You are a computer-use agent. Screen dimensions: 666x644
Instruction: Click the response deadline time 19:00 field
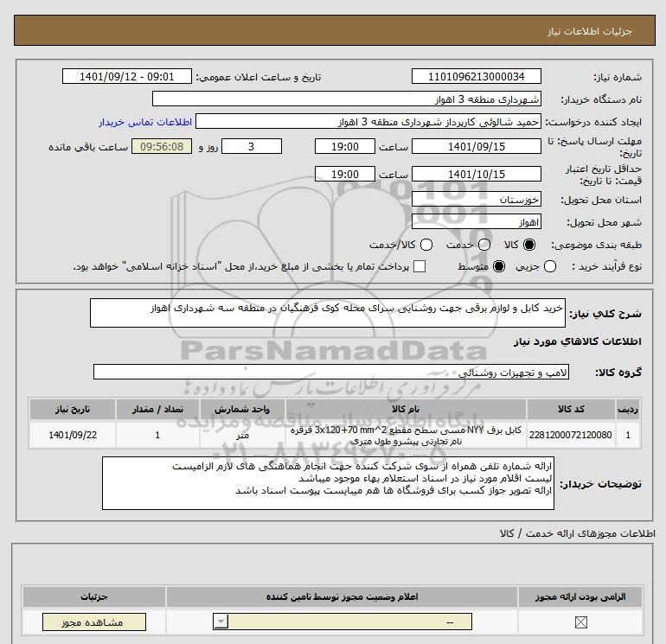pos(345,147)
